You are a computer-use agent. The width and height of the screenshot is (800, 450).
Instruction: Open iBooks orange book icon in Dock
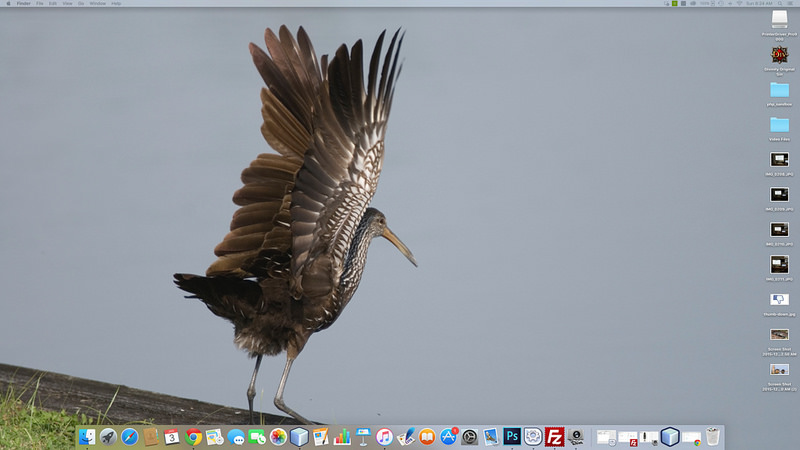click(427, 437)
